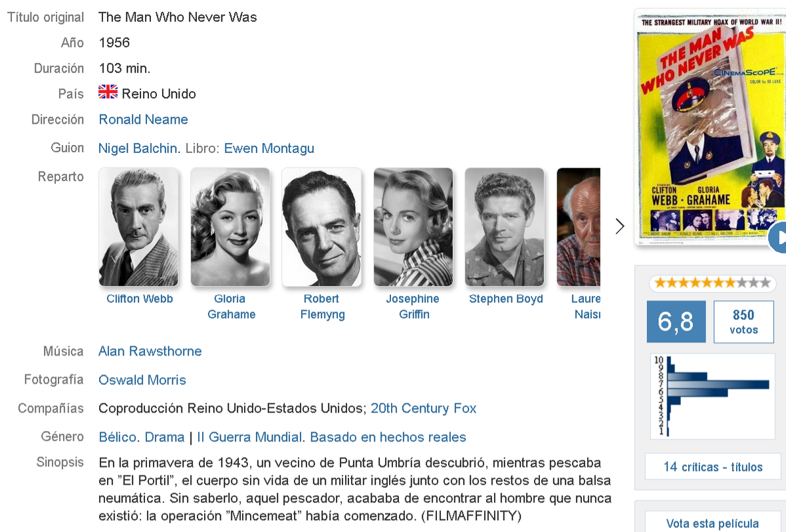Select Stephen Boyd's portrait
This screenshot has width=786, height=532.
(x=504, y=227)
